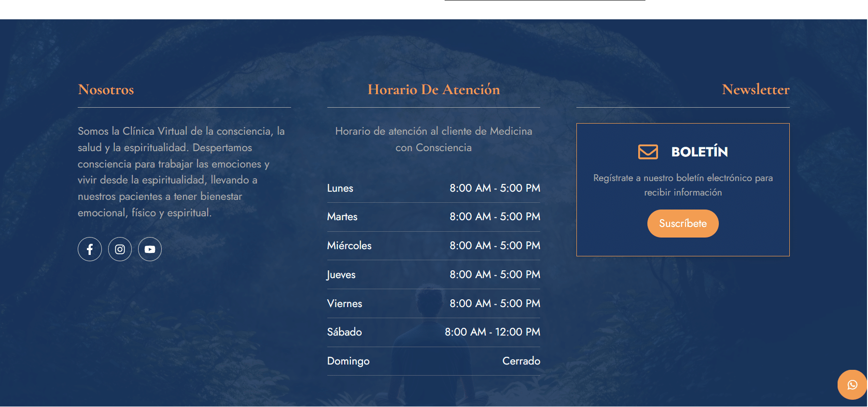Screen dimensions: 868x407
Task: Select the Miércoles day label
Action: 349,246
